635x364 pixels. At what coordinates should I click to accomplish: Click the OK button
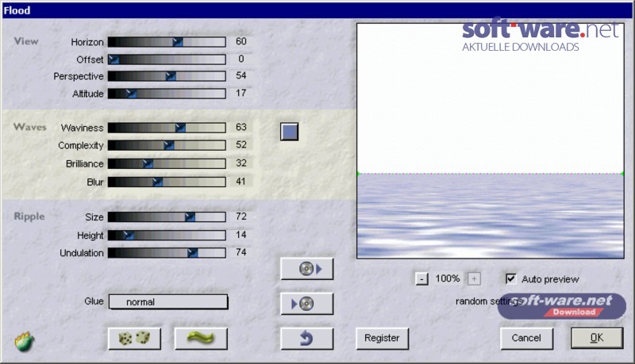tap(597, 338)
